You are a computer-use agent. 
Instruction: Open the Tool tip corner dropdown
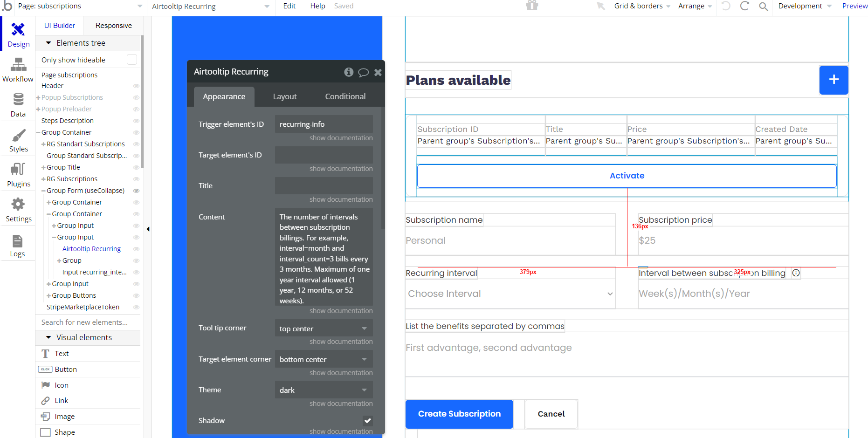pyautogui.click(x=324, y=328)
